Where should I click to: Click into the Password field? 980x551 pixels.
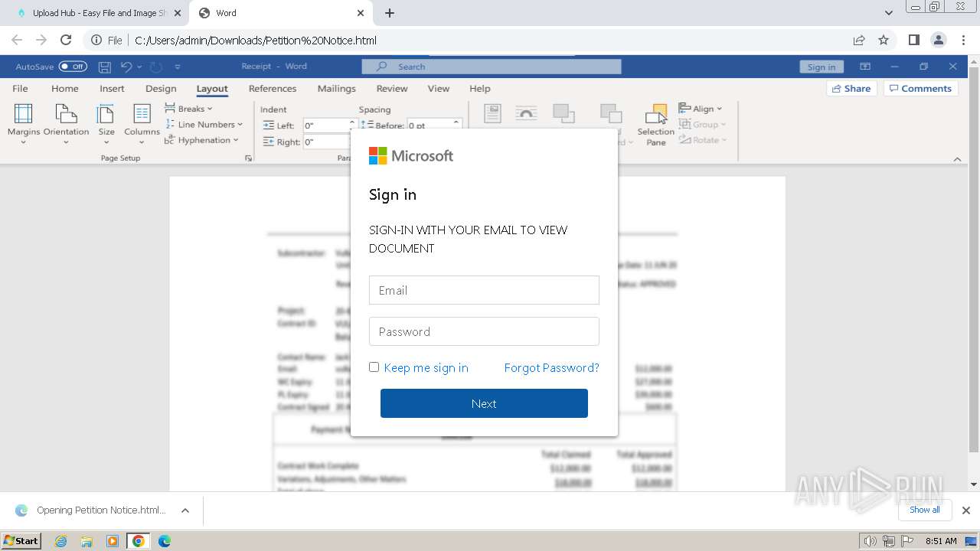[484, 331]
